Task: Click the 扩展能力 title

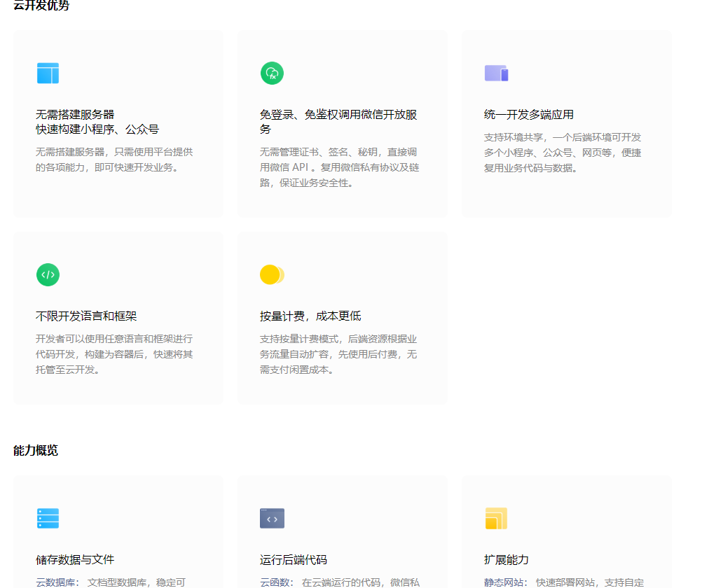Action: coord(506,560)
